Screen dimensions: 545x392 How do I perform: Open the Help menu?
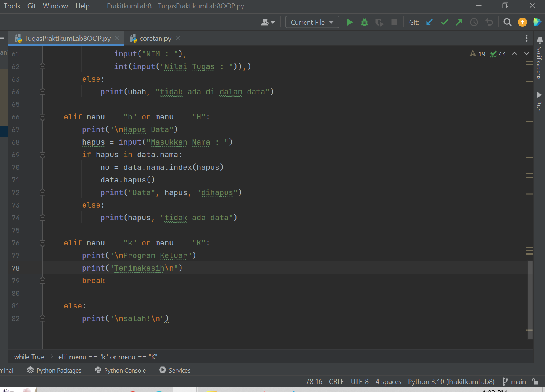82,6
